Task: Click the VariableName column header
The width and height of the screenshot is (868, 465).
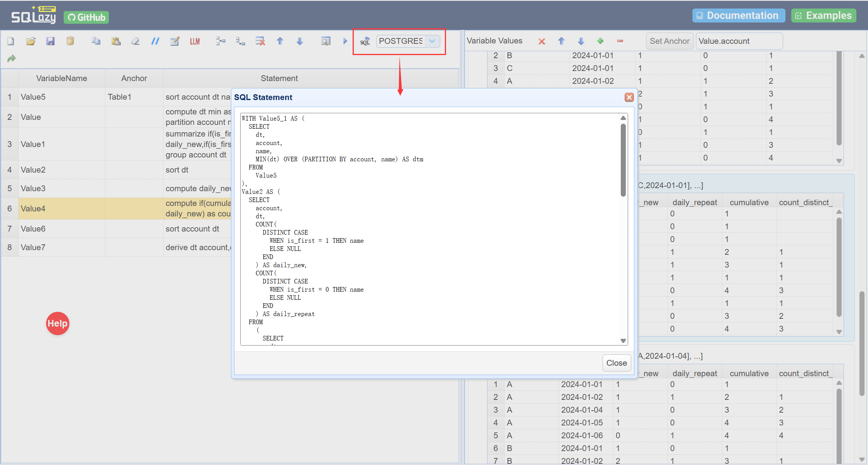Action: (62, 78)
